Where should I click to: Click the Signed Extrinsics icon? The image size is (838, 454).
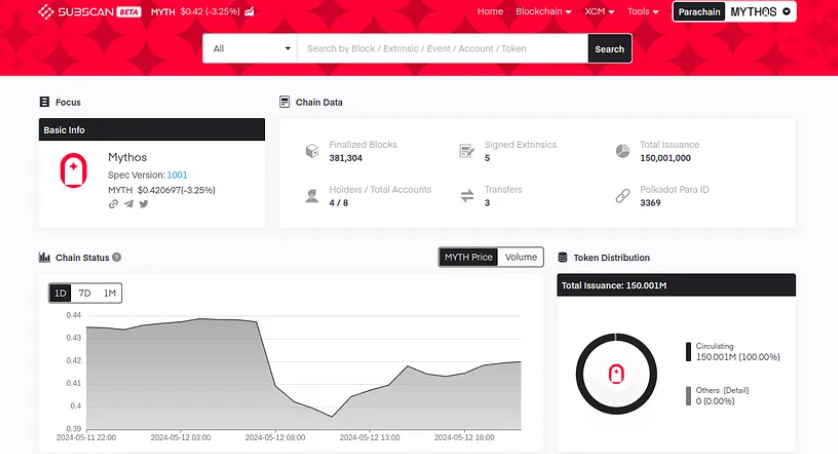pos(467,151)
